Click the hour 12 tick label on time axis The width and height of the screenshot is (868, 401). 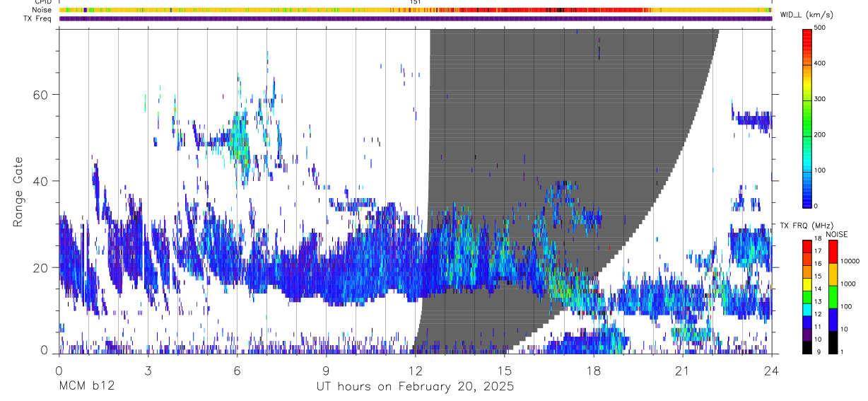[x=415, y=371]
